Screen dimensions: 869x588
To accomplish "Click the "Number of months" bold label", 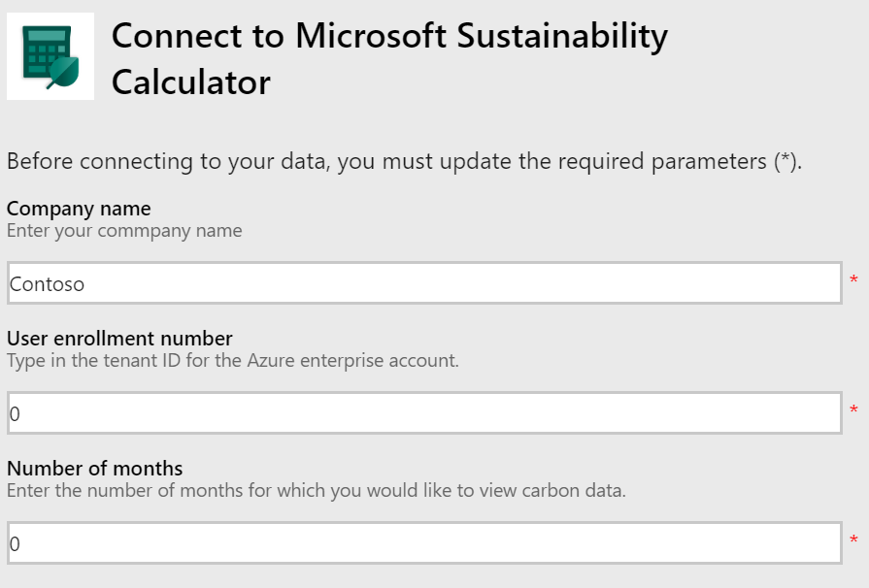I will point(94,469).
